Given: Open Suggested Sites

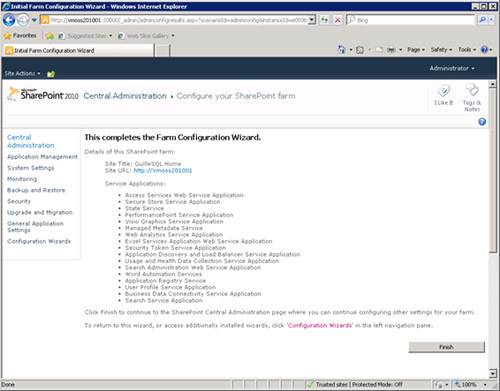Looking at the screenshot, I should coord(85,36).
